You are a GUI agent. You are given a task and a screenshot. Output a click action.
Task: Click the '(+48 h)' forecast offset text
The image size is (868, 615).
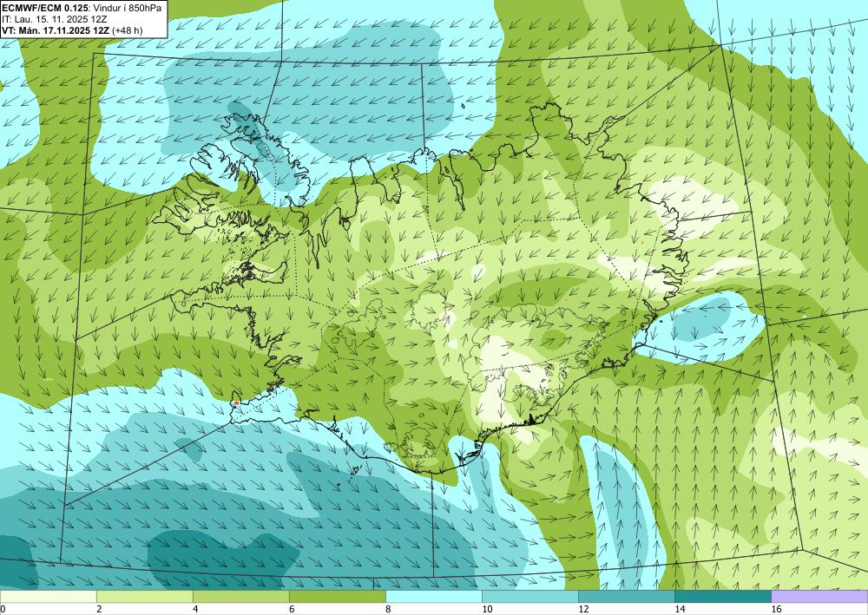pos(128,30)
